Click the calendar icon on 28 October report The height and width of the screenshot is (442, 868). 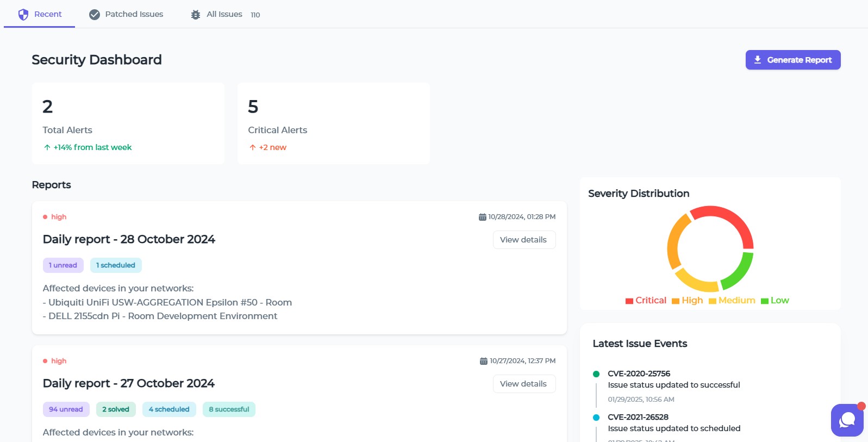pos(482,217)
